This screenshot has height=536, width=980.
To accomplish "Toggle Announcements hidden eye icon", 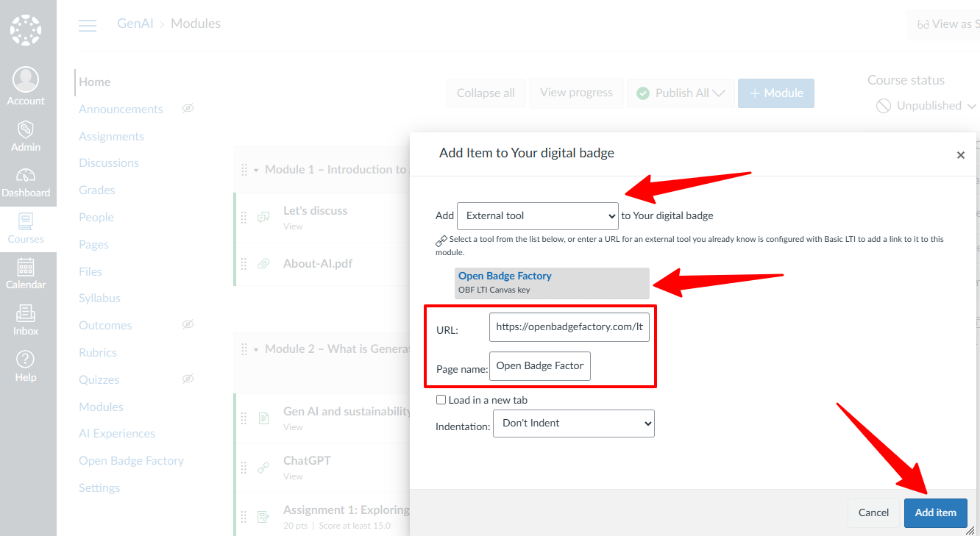I will point(188,109).
